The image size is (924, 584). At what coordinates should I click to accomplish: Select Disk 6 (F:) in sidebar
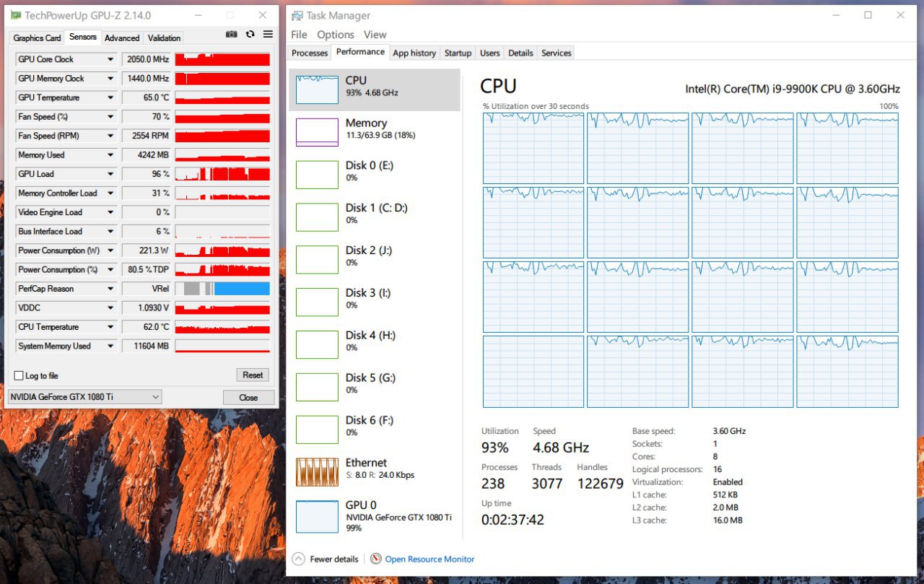pyautogui.click(x=375, y=430)
